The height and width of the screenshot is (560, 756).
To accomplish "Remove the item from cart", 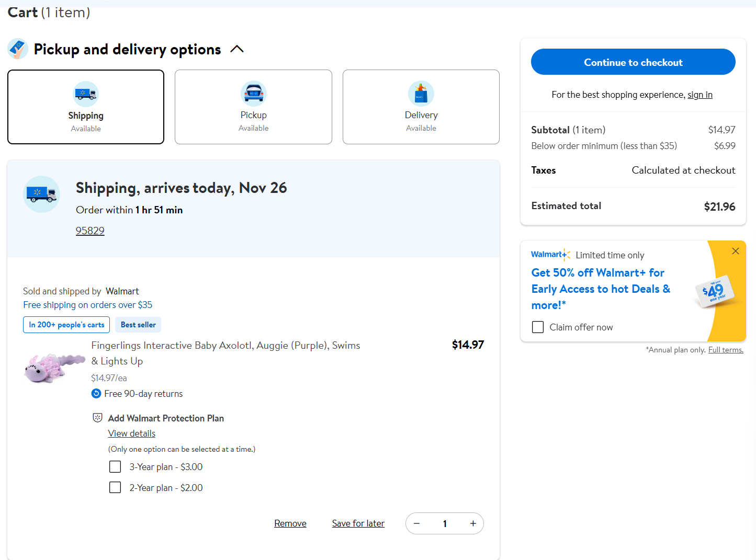I will (290, 523).
